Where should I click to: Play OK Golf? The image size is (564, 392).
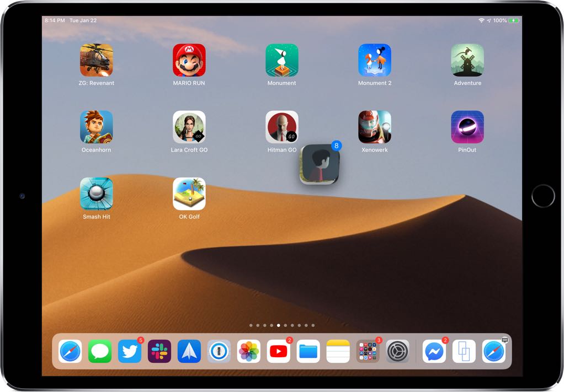pyautogui.click(x=189, y=194)
